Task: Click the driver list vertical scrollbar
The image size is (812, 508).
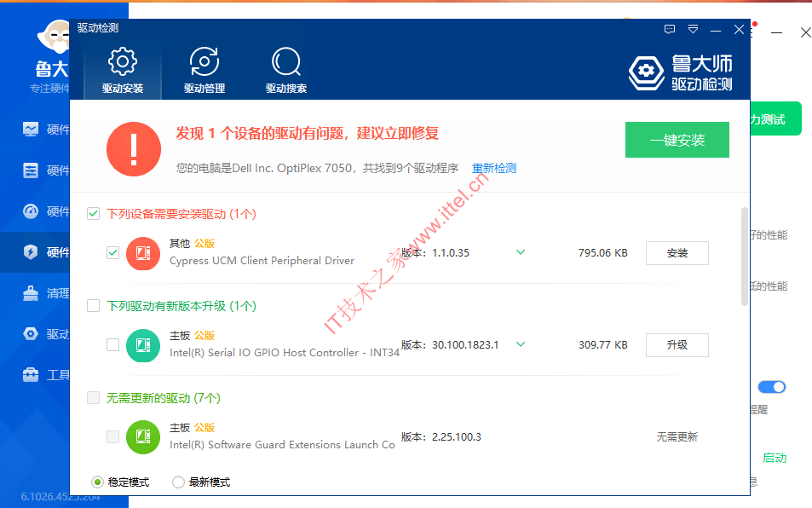Action: 745,256
